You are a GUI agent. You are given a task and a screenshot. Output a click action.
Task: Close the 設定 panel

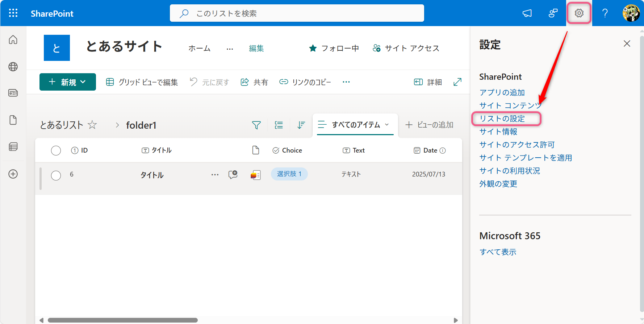coord(627,43)
